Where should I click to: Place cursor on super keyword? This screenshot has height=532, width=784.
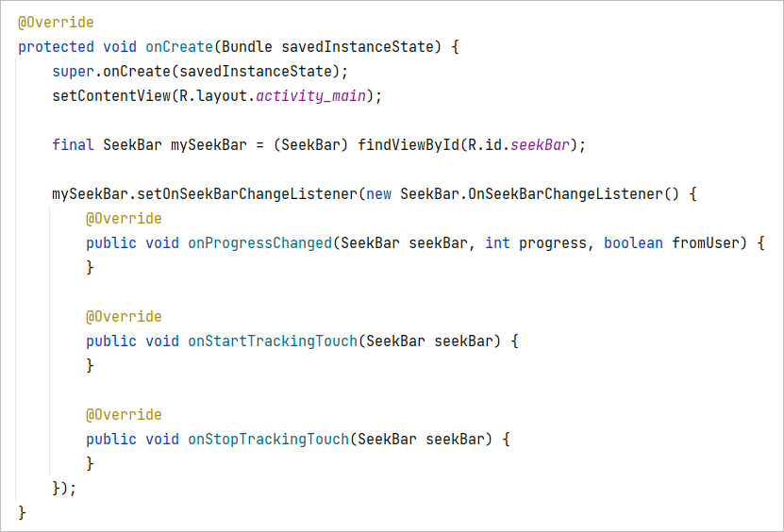point(73,72)
